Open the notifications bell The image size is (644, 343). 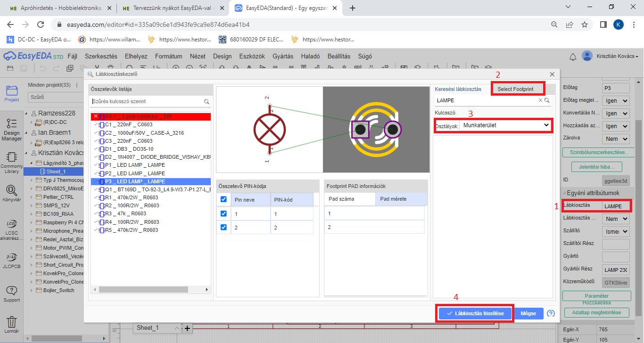pos(573,57)
